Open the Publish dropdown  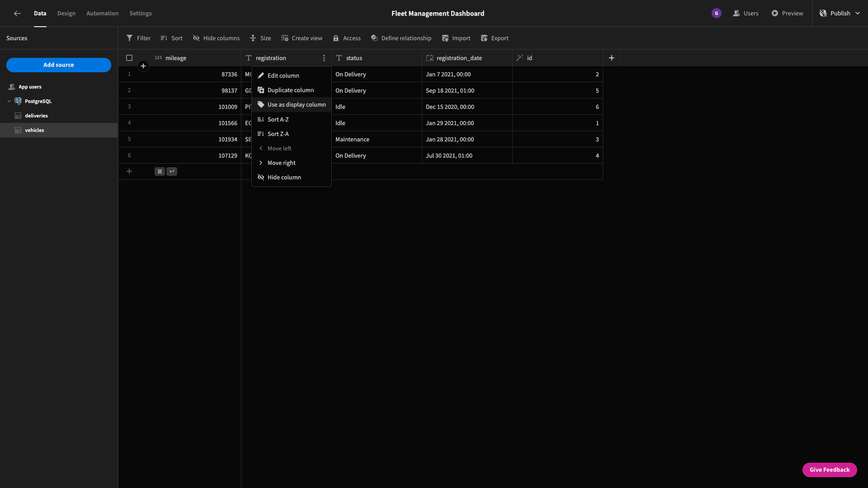[x=840, y=14]
